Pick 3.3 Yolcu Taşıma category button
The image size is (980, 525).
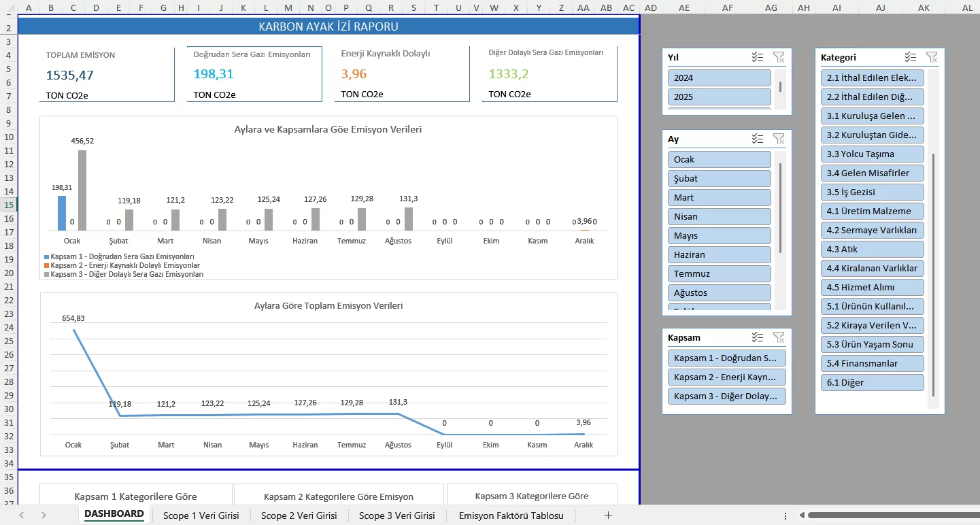[x=872, y=154]
